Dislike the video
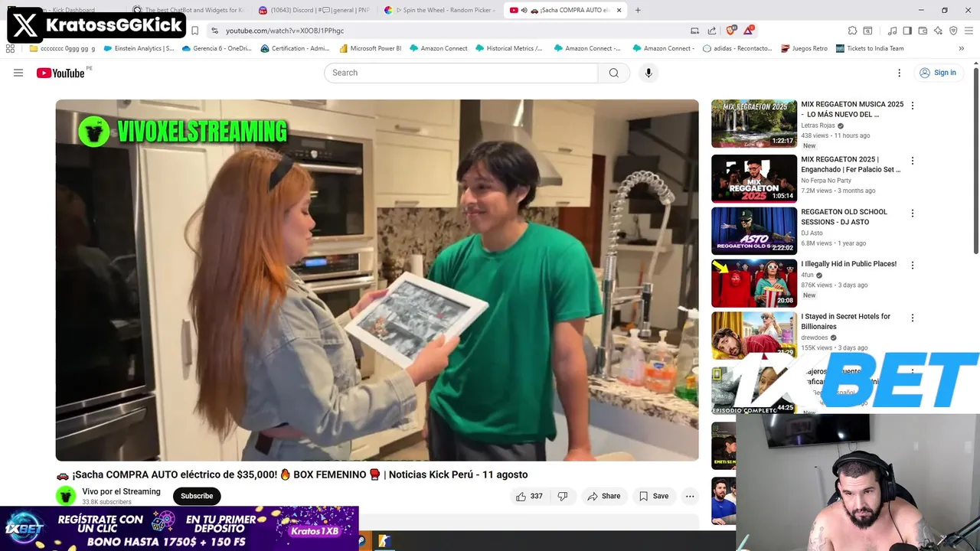Image resolution: width=980 pixels, height=551 pixels. [x=563, y=496]
